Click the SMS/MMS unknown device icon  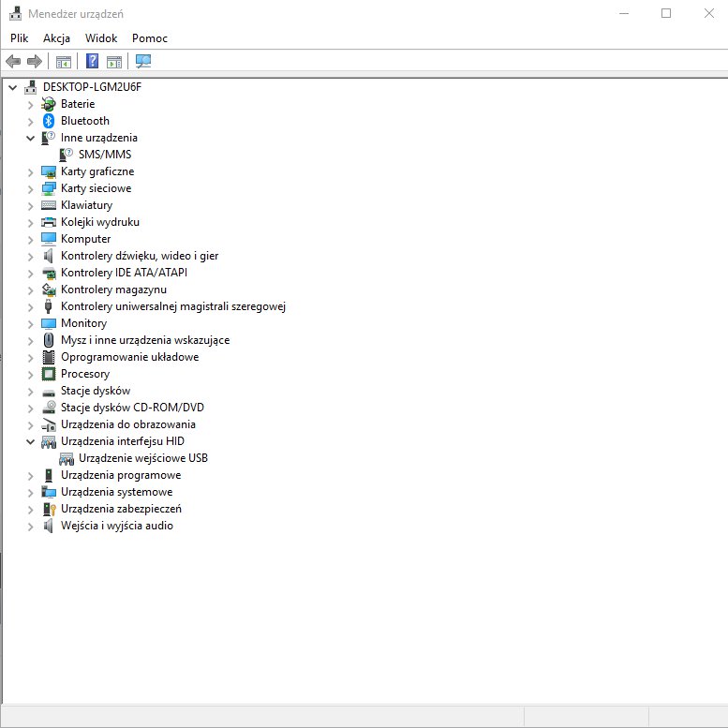pyautogui.click(x=66, y=155)
